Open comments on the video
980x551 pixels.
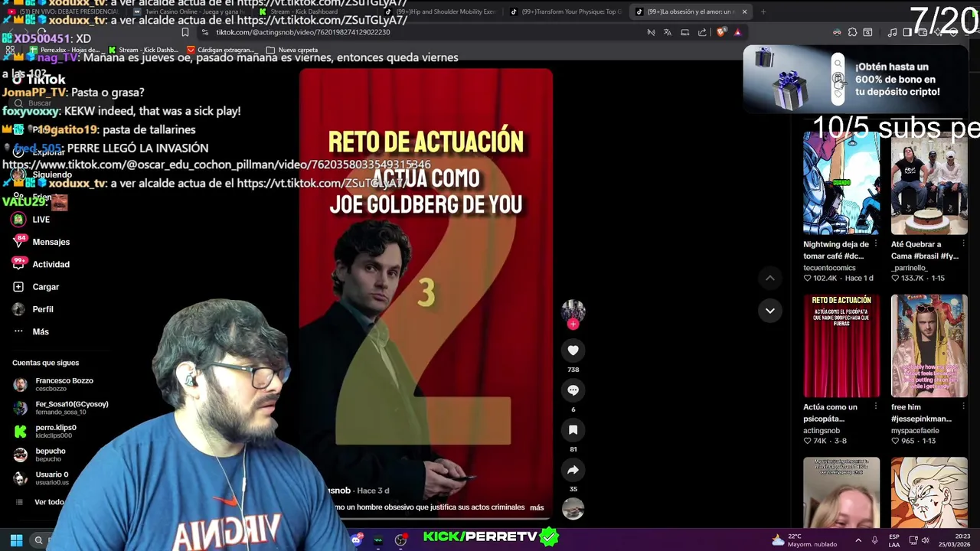click(573, 390)
